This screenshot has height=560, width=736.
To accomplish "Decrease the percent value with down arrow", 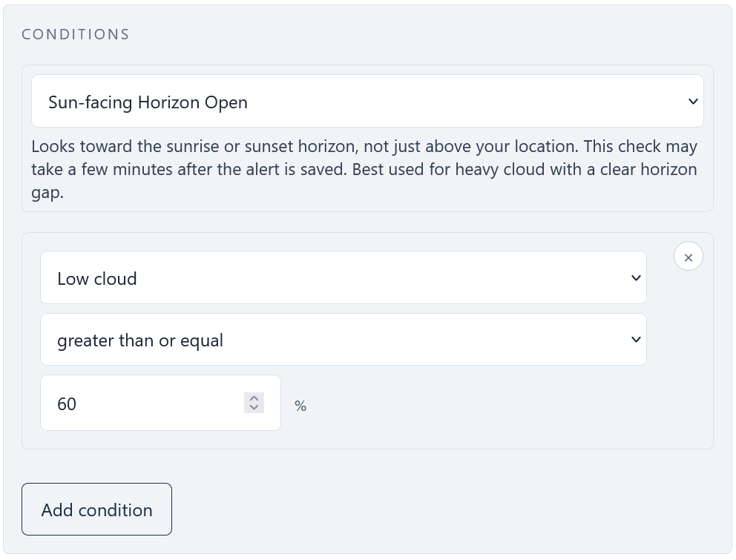I will coord(254,408).
